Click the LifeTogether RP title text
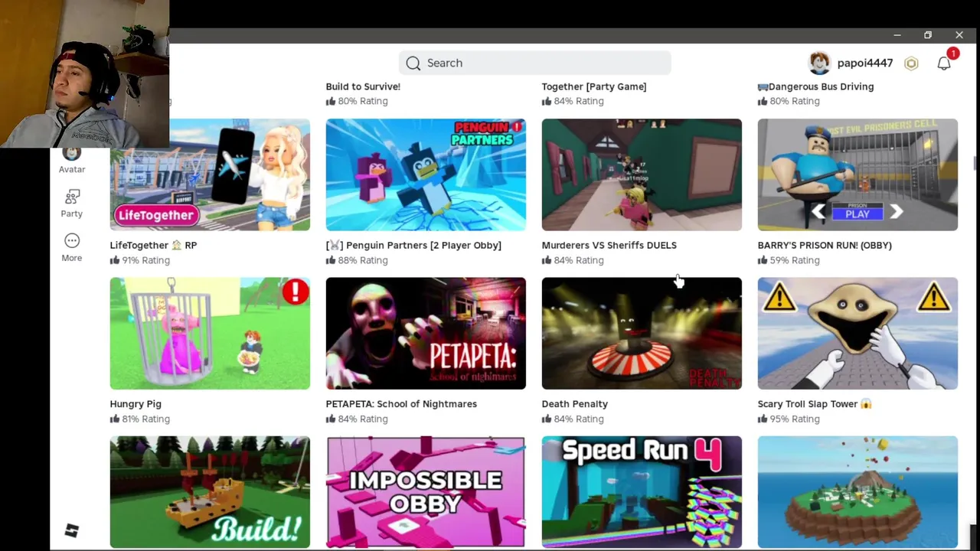 (x=153, y=245)
